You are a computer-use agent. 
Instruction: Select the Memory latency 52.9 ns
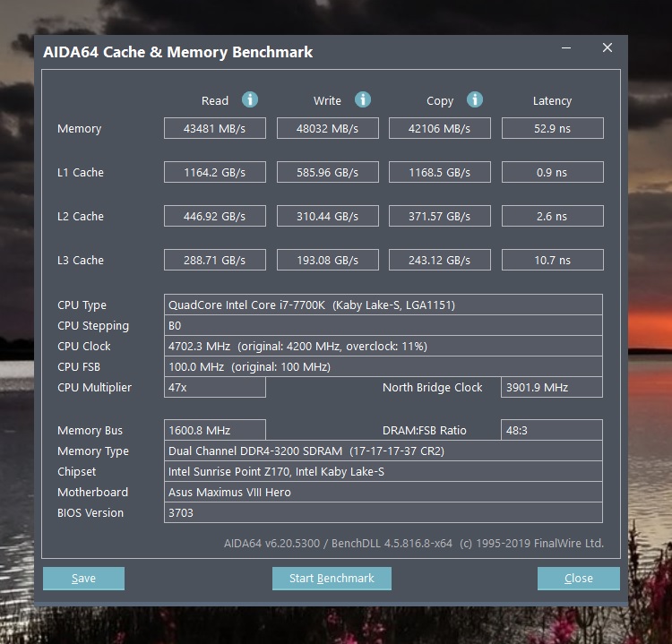(553, 128)
